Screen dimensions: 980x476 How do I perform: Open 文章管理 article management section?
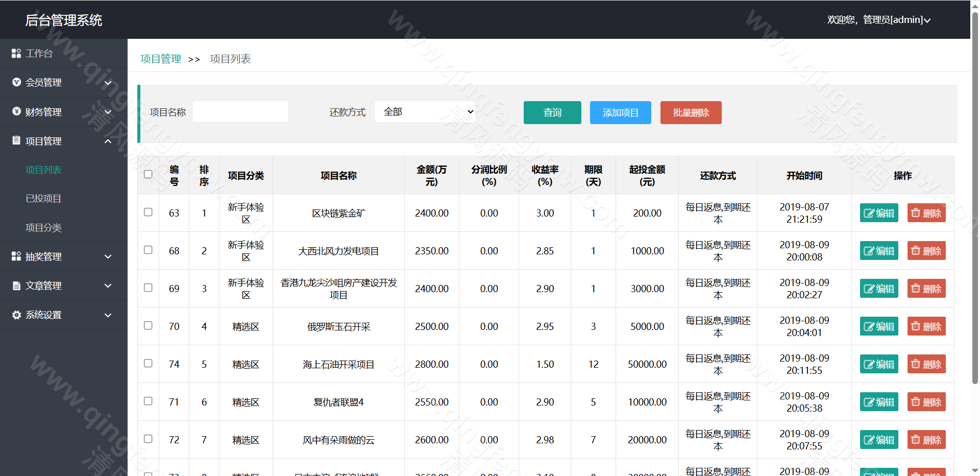[43, 285]
